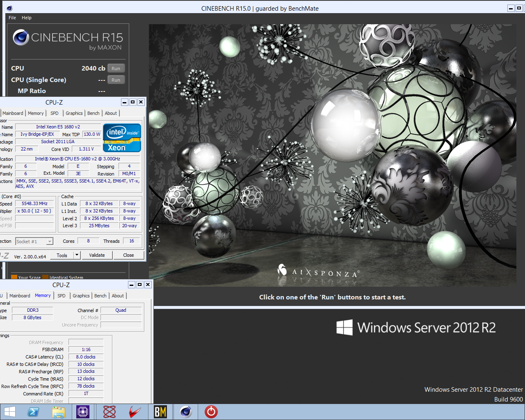Run the CPU benchmark test

116,68
